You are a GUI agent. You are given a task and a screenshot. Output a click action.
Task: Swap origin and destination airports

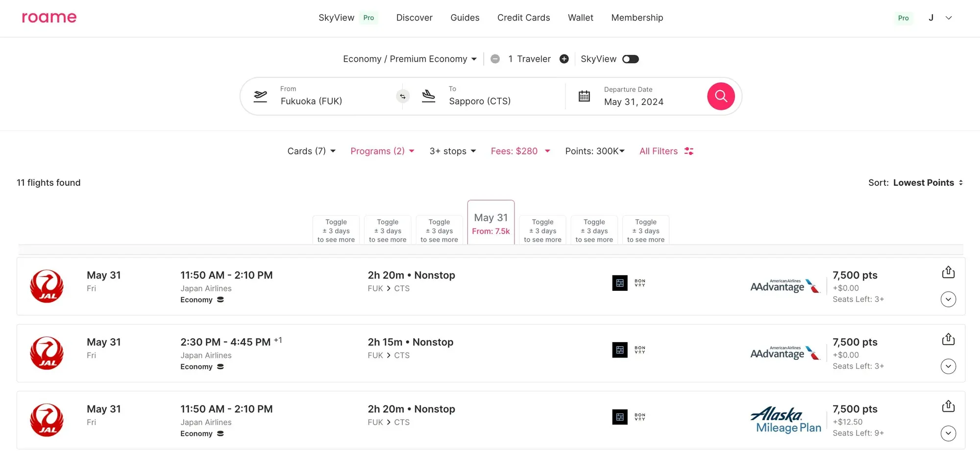tap(402, 96)
